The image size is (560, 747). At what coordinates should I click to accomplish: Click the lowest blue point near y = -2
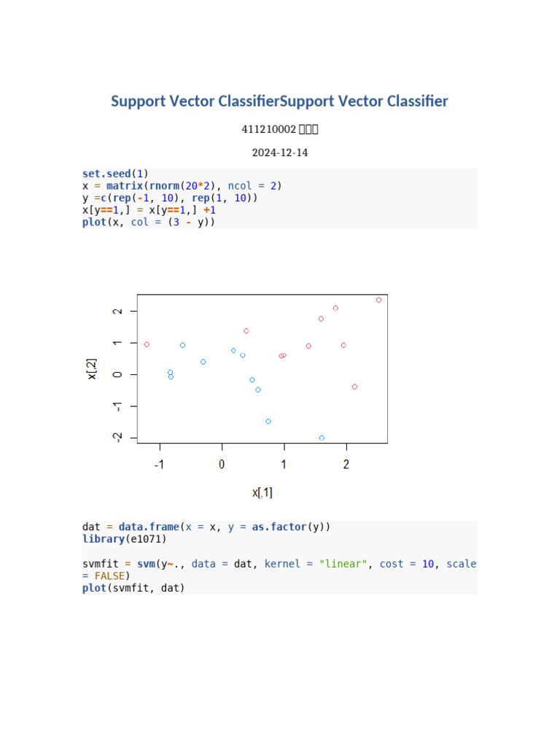click(x=322, y=438)
